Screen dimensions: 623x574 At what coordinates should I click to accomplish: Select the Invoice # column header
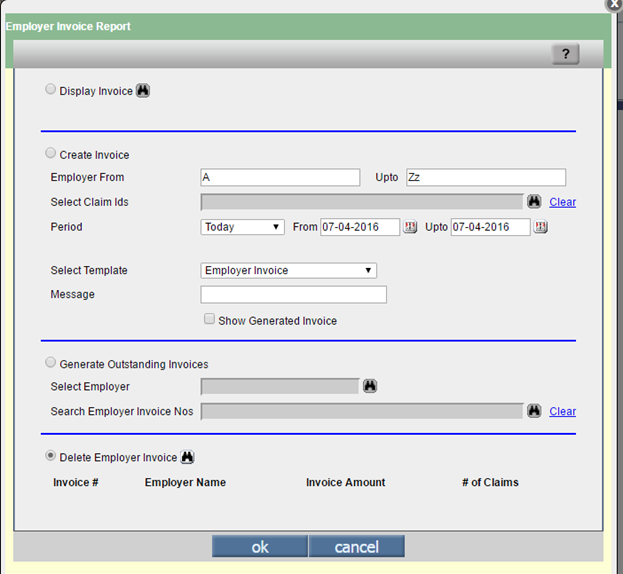click(76, 482)
